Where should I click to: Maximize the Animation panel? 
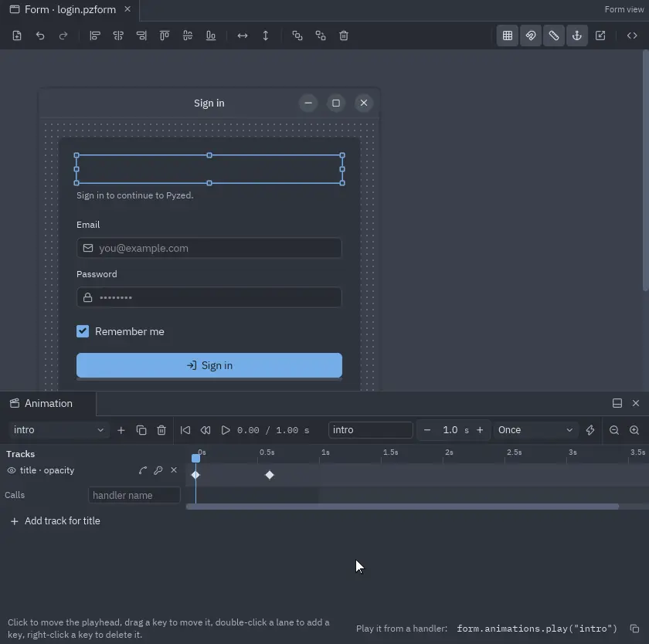[617, 403]
